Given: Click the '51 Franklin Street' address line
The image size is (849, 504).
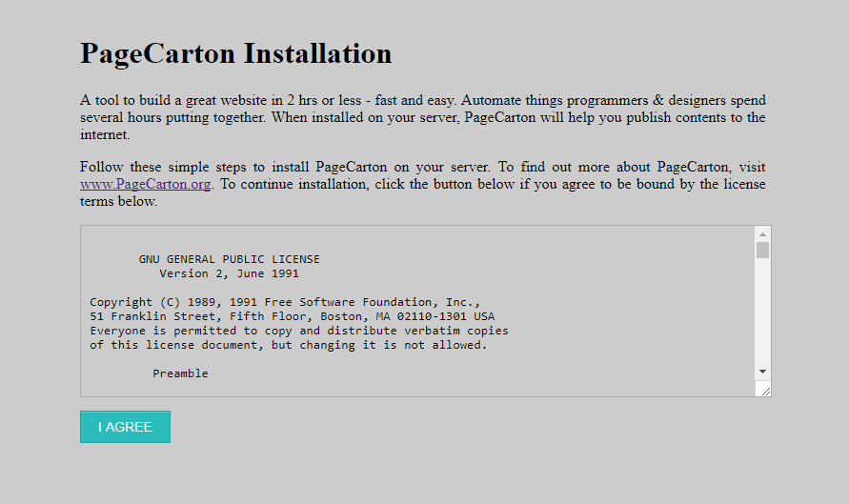Looking at the screenshot, I should click(x=293, y=316).
